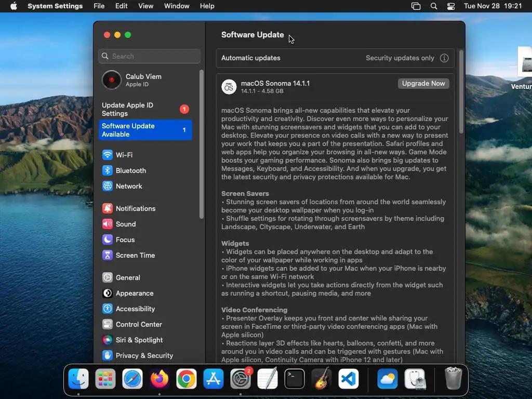Open the Edit menu
This screenshot has width=532, height=399.
pyautogui.click(x=121, y=6)
